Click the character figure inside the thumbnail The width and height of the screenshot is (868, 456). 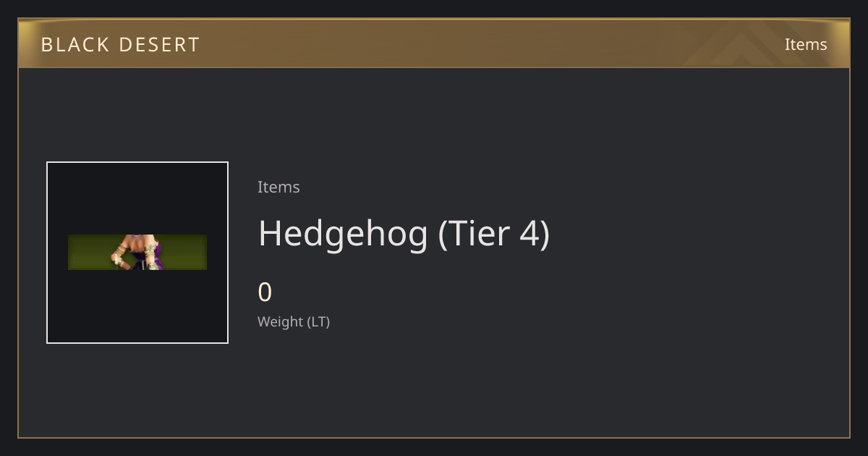137,252
